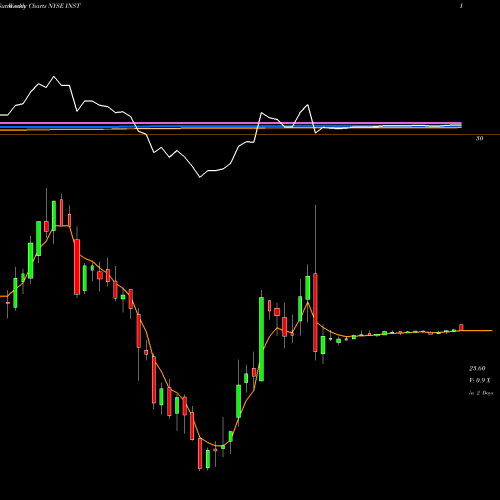
Task: Click the lowest trough of the white indicator line
Action: [200, 177]
